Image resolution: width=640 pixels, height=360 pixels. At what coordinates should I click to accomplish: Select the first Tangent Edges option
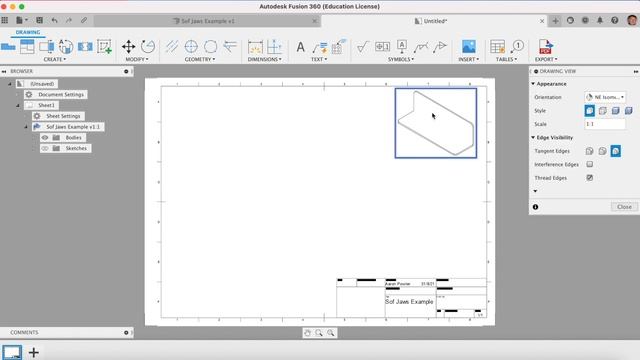pos(589,151)
